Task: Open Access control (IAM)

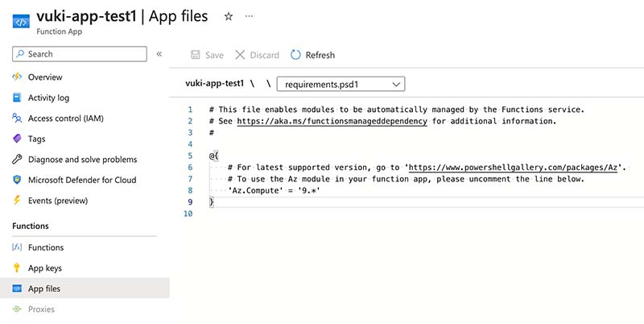Action: click(x=66, y=118)
